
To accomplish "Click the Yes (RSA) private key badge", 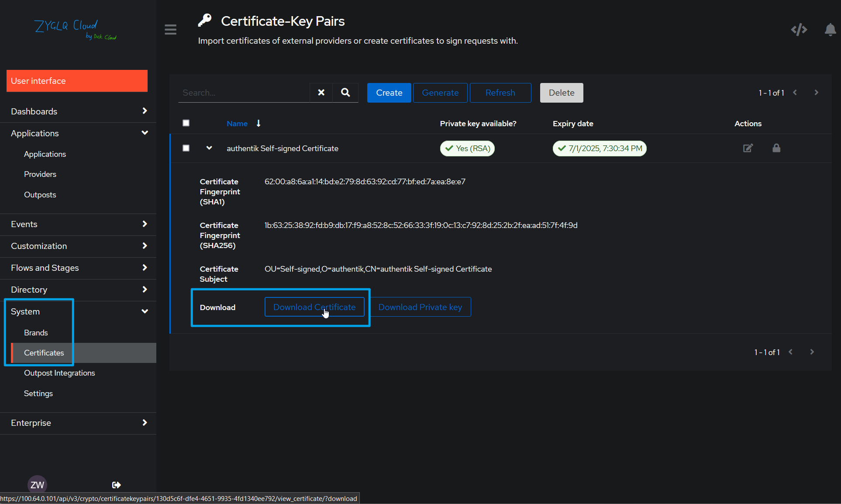I will (x=467, y=148).
